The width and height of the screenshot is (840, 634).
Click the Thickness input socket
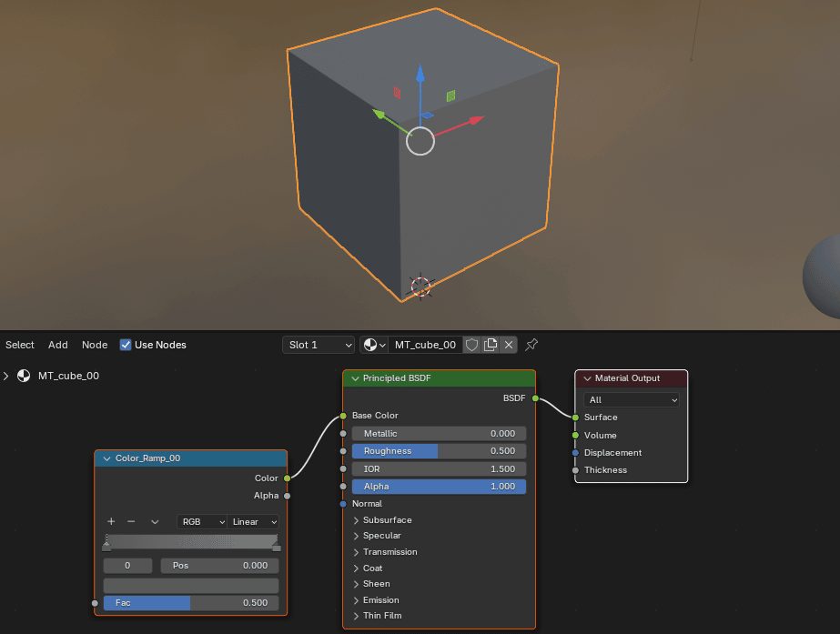[575, 470]
